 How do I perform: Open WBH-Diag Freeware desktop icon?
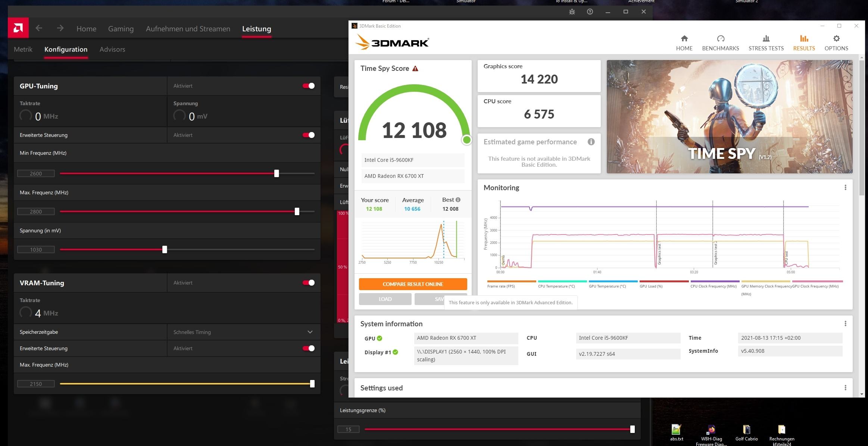[x=711, y=435]
